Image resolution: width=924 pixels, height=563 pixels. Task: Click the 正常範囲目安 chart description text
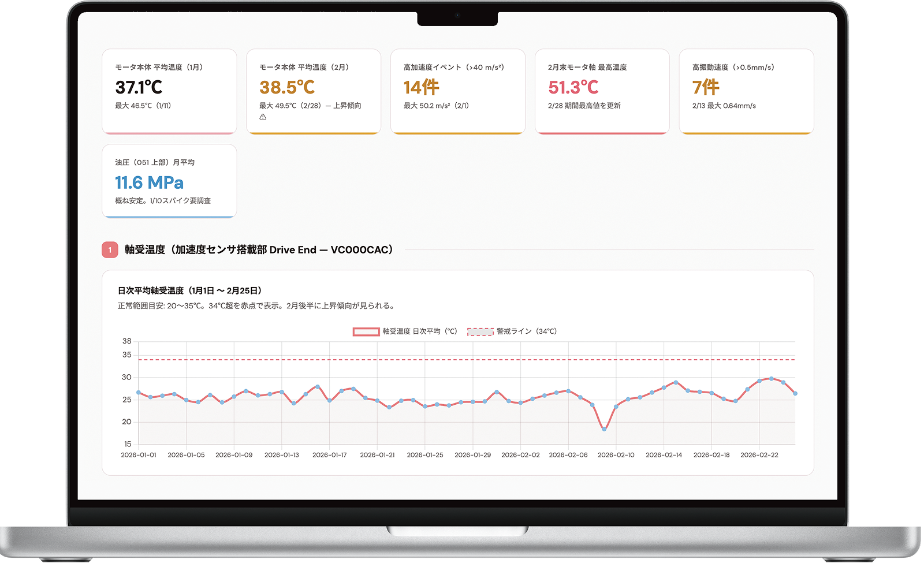click(x=256, y=306)
